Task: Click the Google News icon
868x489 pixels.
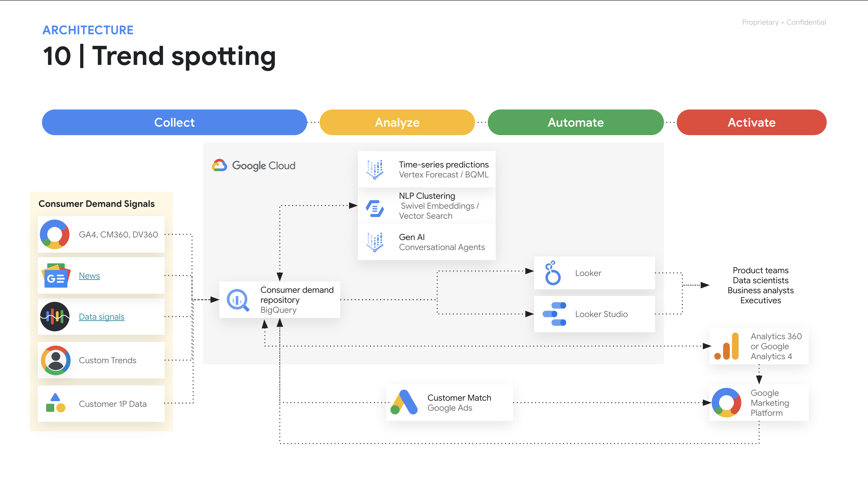Action: click(55, 276)
